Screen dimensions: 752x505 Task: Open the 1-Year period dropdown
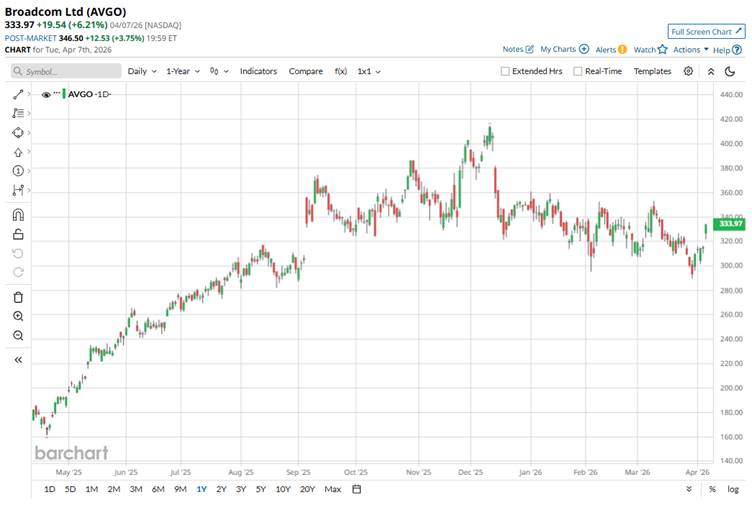183,71
